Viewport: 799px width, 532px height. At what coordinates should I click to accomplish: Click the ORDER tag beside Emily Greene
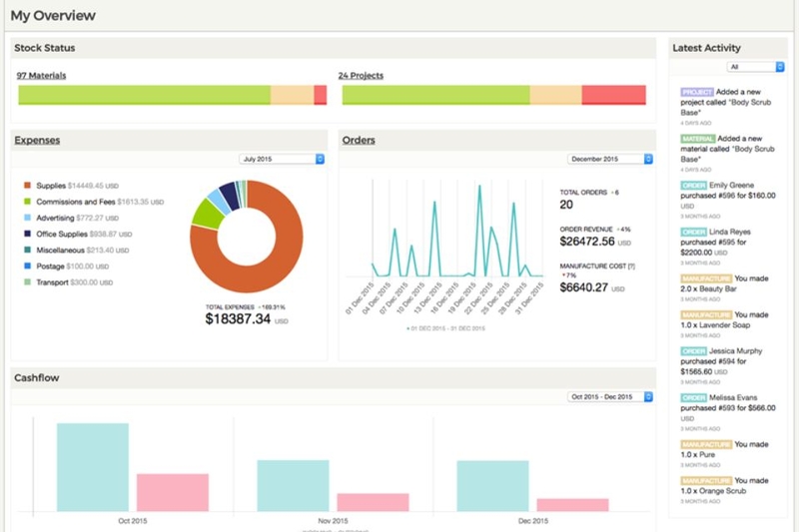(x=693, y=186)
